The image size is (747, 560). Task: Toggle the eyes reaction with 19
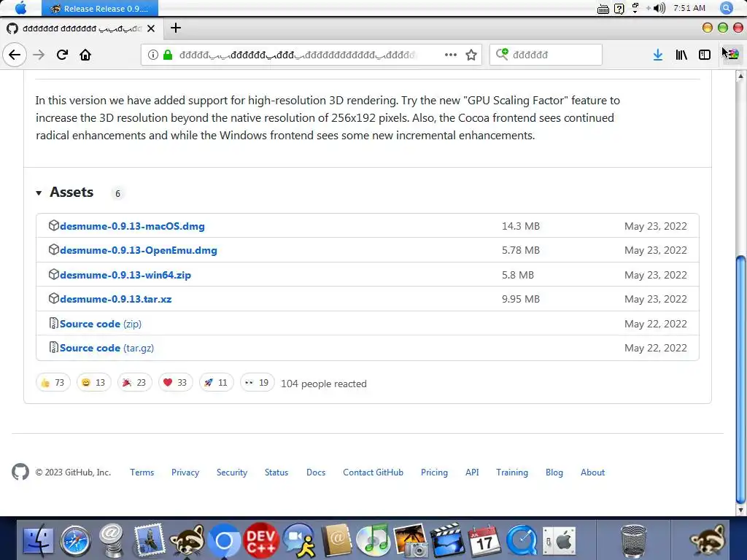[x=258, y=382]
